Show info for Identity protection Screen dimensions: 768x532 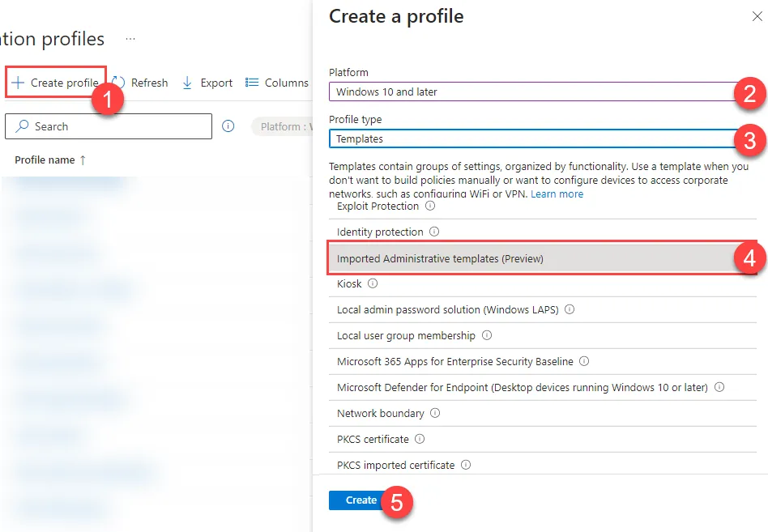434,232
